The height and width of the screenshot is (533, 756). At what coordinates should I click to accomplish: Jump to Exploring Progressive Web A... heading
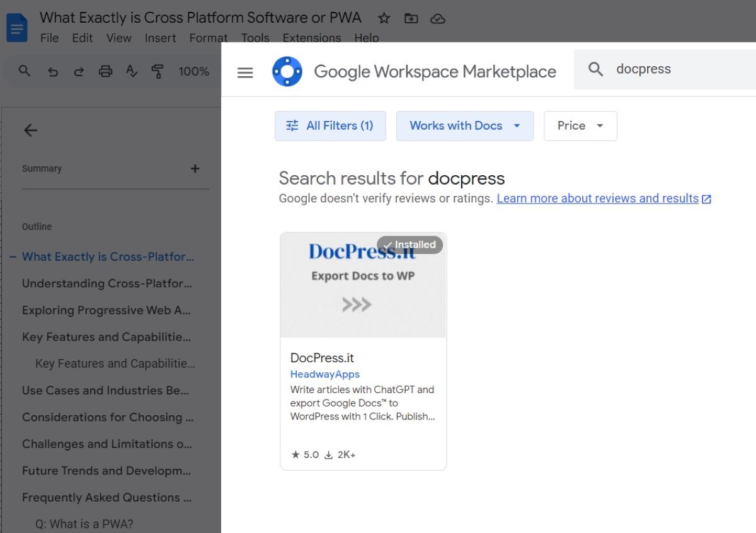(x=106, y=310)
